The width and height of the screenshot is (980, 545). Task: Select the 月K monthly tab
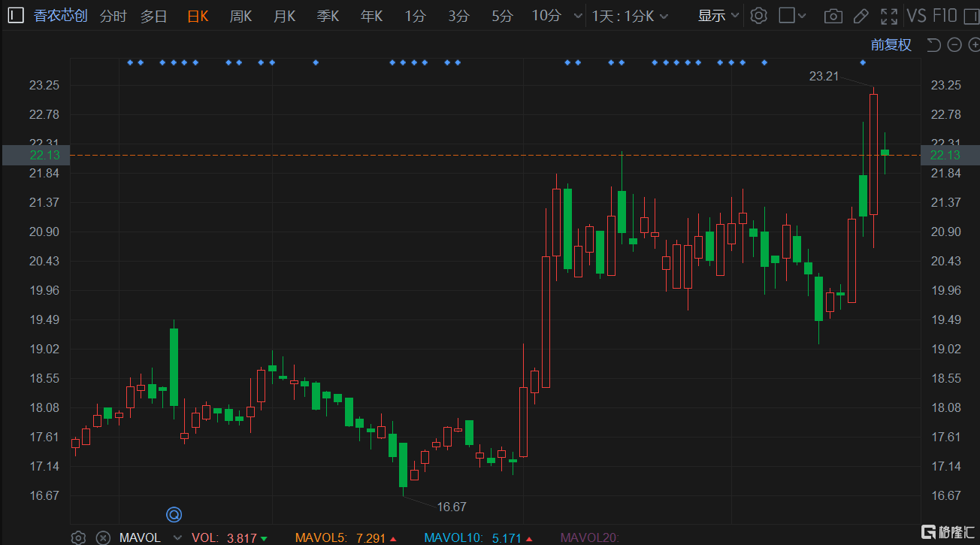coord(284,16)
